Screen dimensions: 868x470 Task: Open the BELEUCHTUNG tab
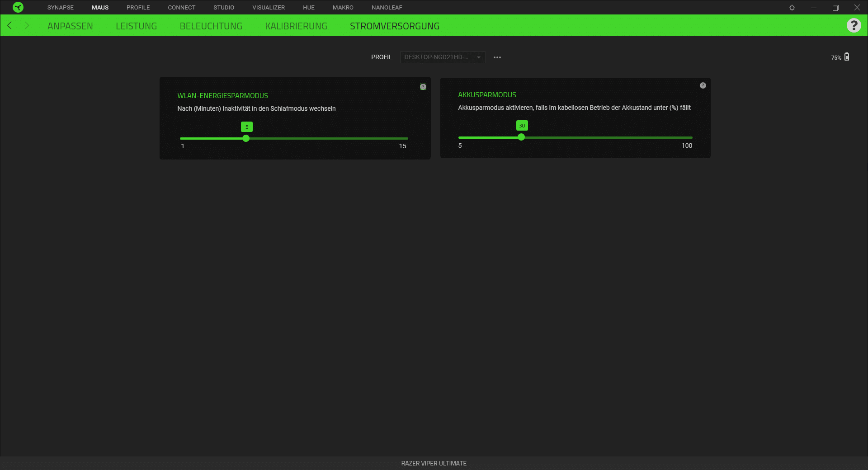(x=211, y=26)
